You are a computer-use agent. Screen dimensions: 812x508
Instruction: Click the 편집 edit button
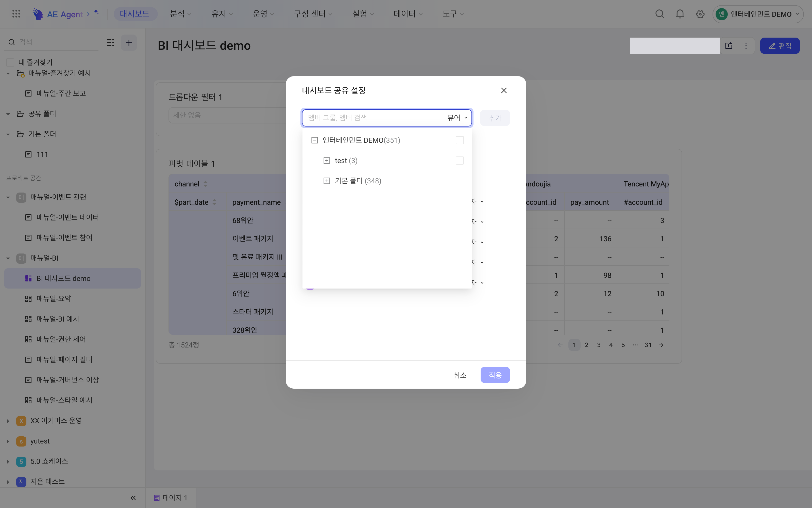click(x=780, y=46)
